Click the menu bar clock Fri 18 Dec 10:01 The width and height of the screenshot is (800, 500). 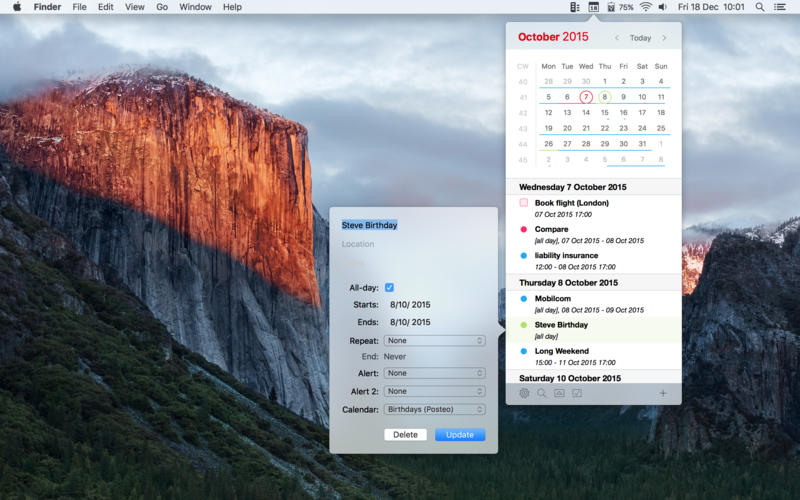[711, 7]
